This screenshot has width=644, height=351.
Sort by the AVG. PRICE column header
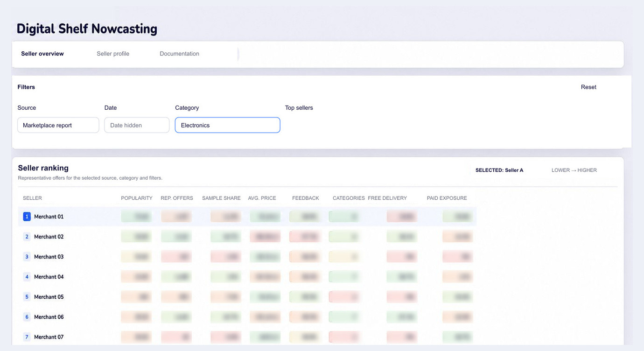tap(262, 198)
